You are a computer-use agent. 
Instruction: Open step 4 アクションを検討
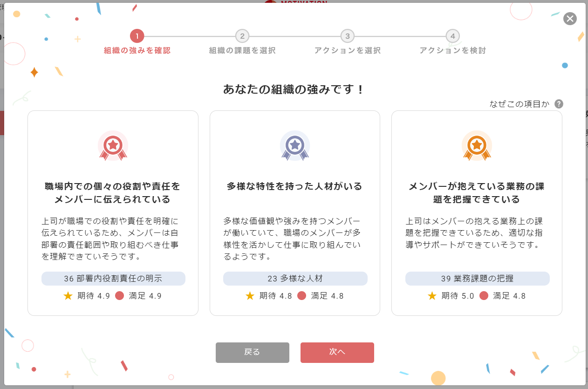tap(452, 36)
